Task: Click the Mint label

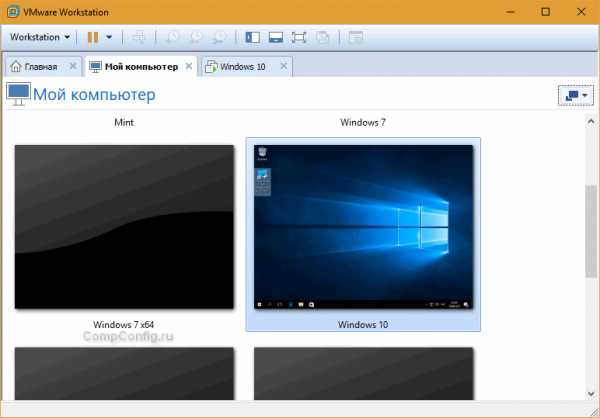Action: (124, 122)
